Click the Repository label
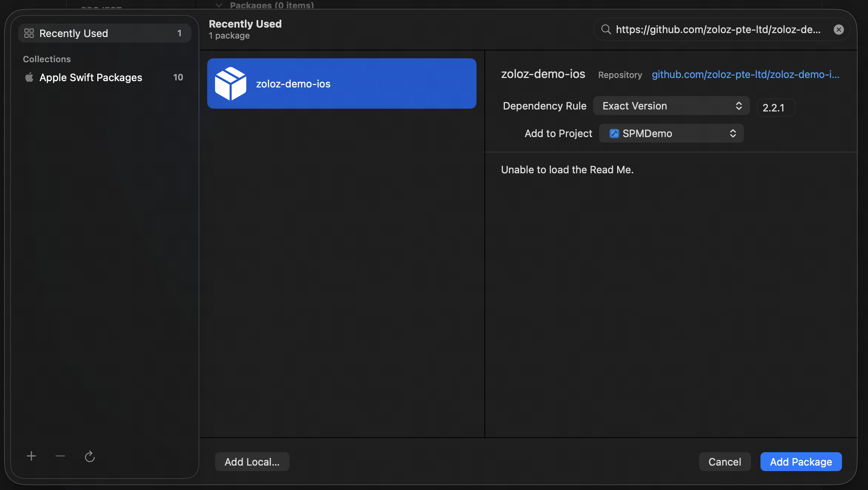This screenshot has height=490, width=868. click(x=620, y=75)
